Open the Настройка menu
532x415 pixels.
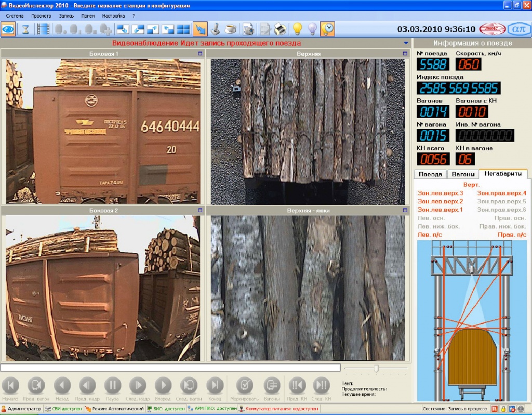[113, 16]
